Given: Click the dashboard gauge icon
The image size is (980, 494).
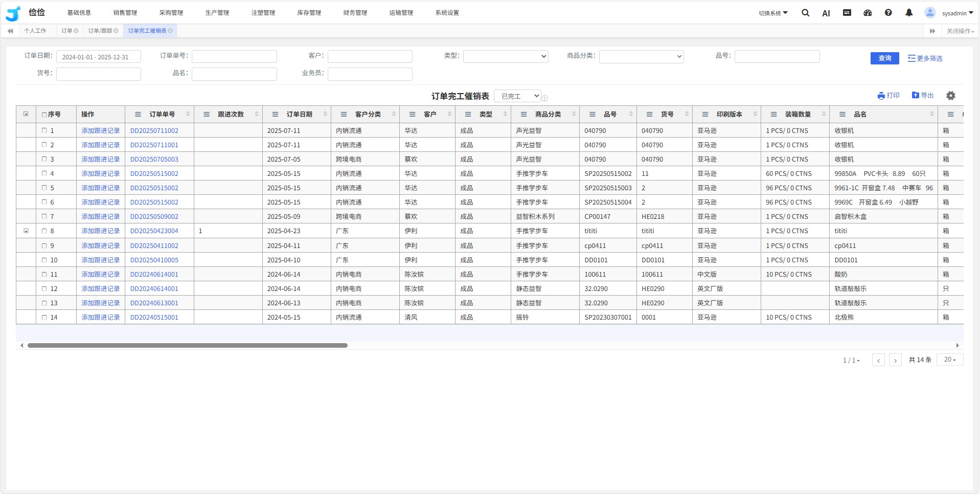Looking at the screenshot, I should pos(868,13).
